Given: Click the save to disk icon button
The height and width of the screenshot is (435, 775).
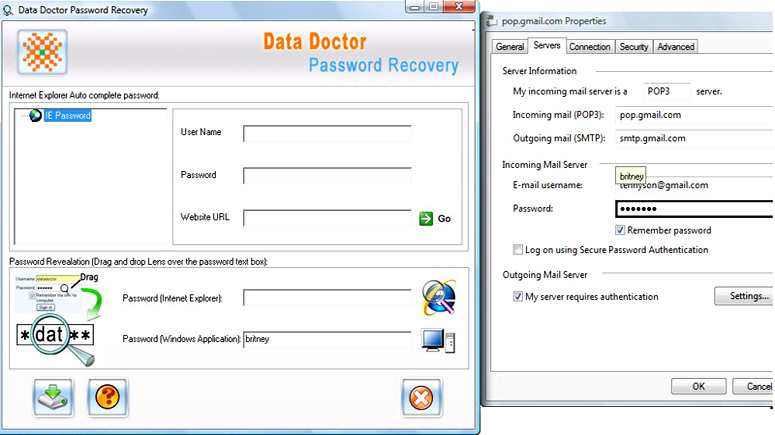Looking at the screenshot, I should 53,397.
